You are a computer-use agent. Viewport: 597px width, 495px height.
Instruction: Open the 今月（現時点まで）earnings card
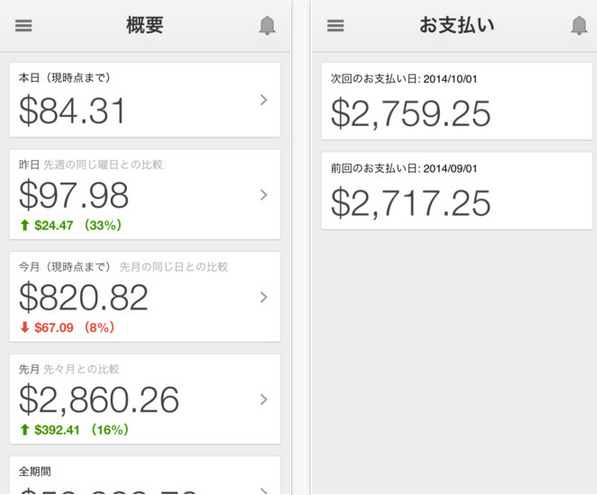pos(145,297)
